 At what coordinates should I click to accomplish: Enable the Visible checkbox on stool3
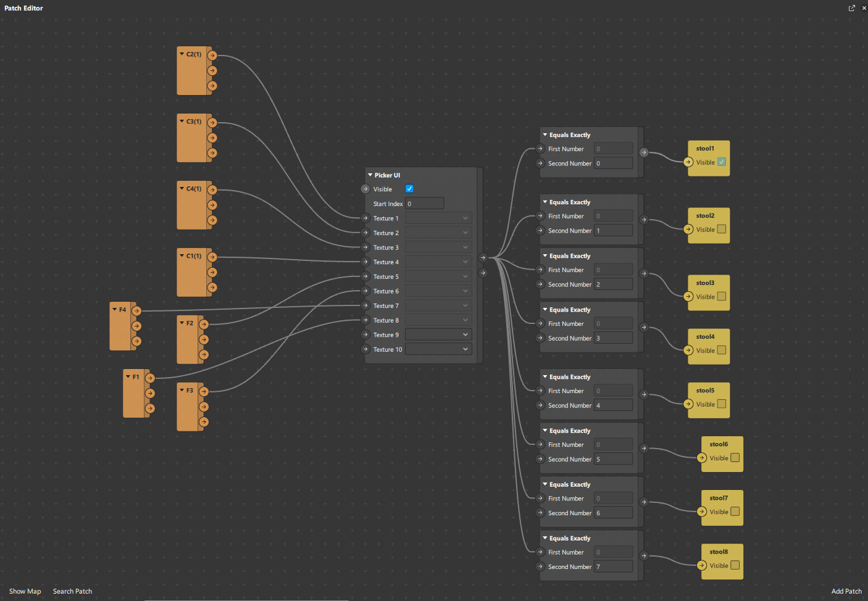(722, 297)
